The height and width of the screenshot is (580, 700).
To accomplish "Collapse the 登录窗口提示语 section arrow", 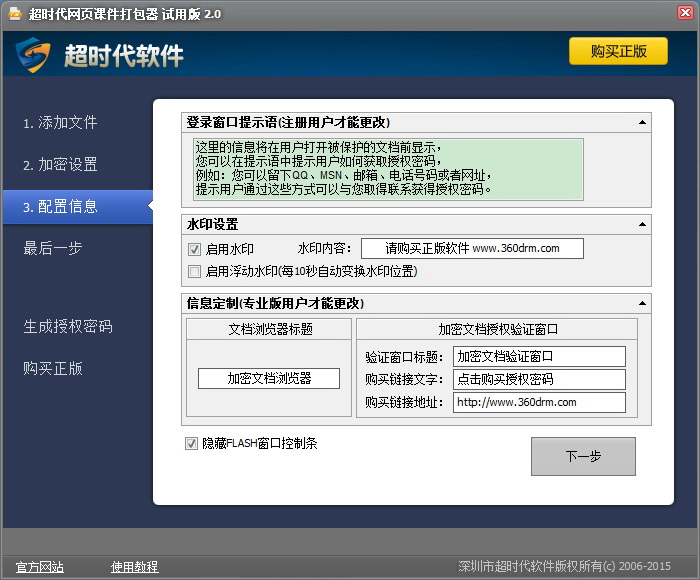I will click(x=642, y=122).
